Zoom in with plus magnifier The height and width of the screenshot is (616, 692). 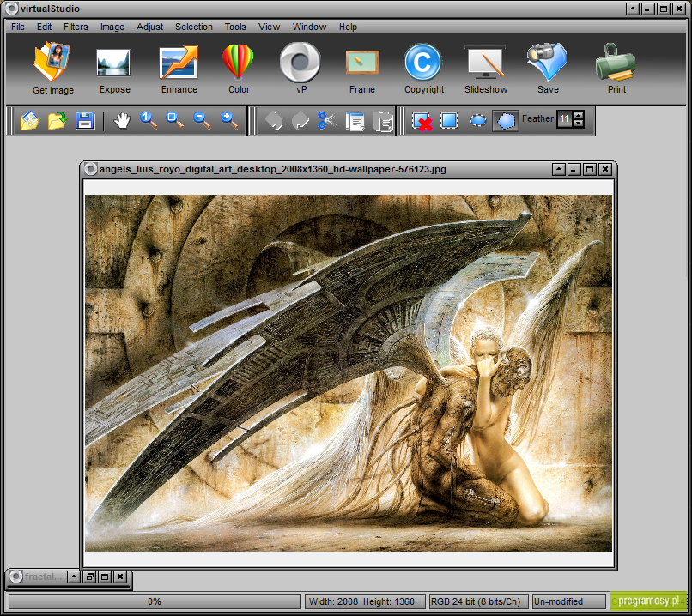(229, 120)
